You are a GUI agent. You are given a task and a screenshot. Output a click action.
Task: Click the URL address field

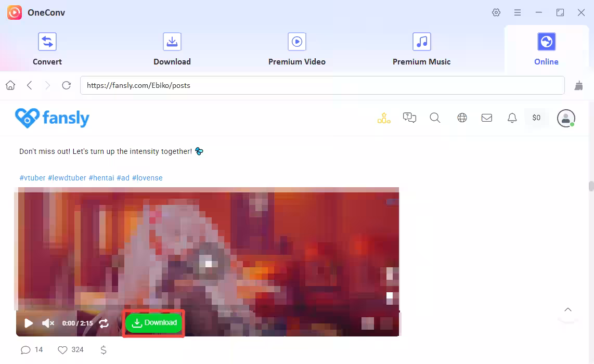(322, 85)
